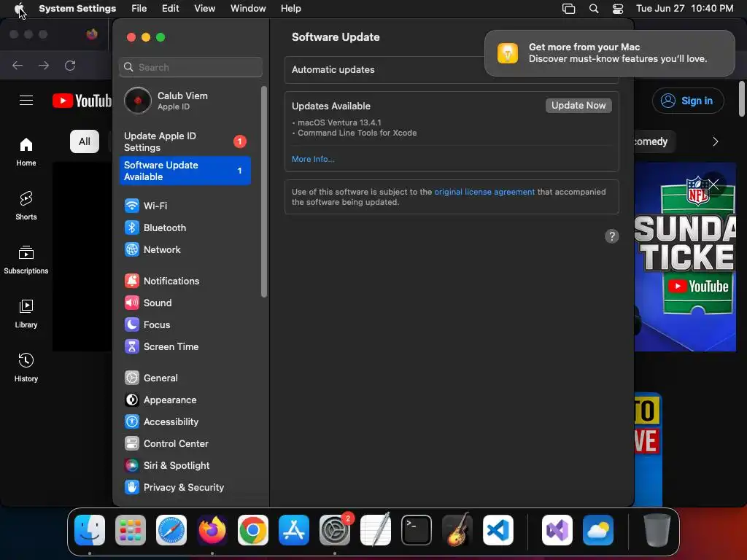Open the Apple menu
747x560 pixels.
[20, 9]
